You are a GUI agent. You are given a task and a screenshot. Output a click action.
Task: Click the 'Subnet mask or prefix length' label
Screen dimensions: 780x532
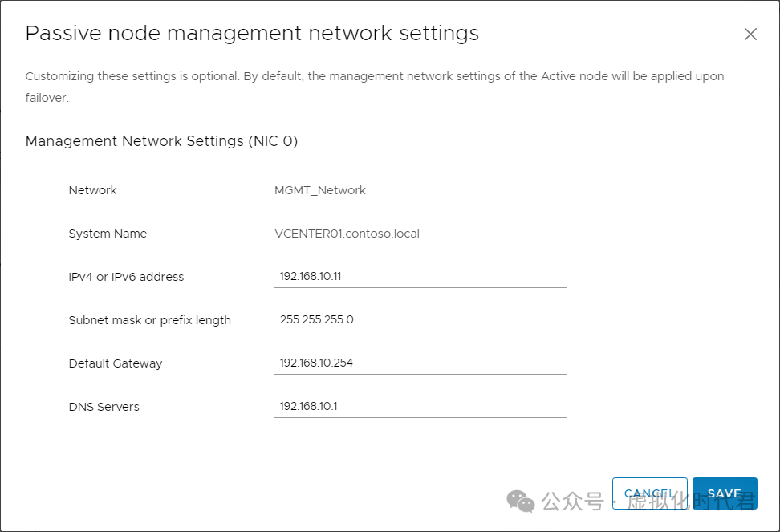(149, 320)
